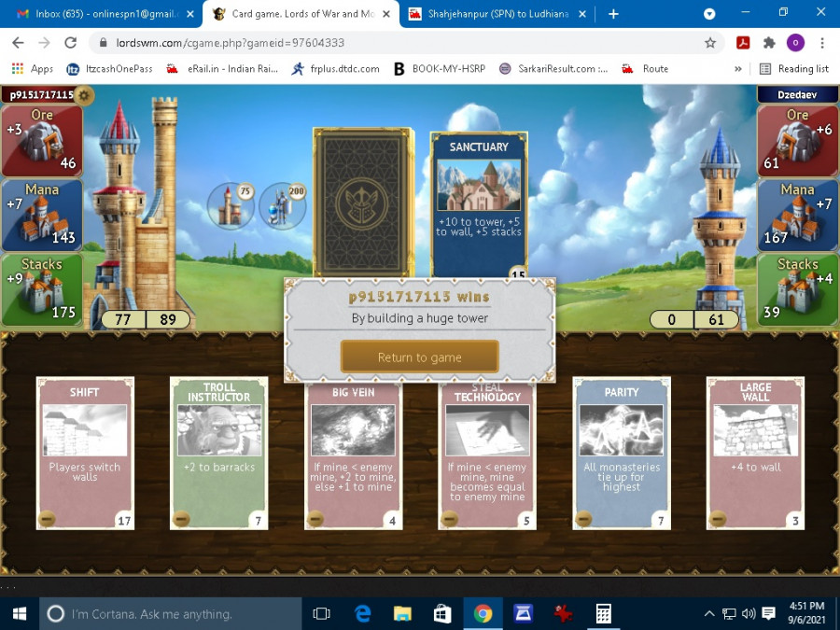Image resolution: width=840 pixels, height=630 pixels.
Task: Open the Adobe Acrobat extension
Action: pos(743,43)
